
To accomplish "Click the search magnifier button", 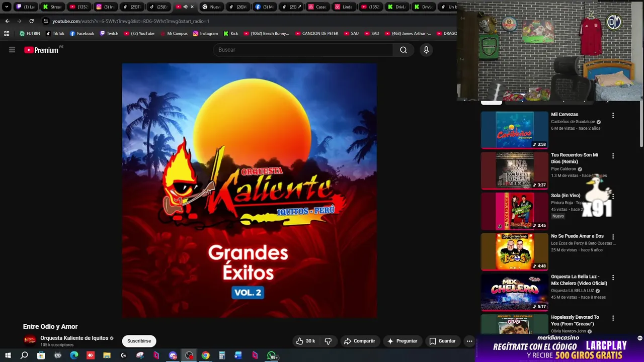I will [404, 50].
